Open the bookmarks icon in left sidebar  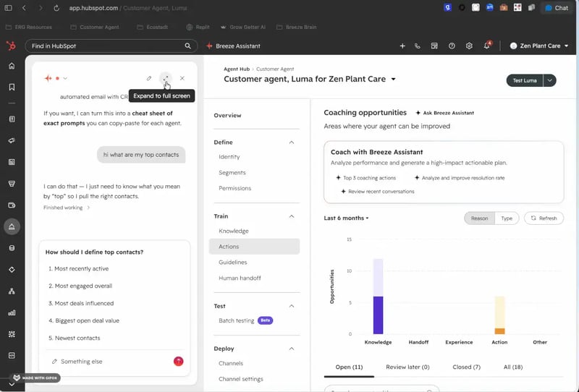click(x=12, y=87)
